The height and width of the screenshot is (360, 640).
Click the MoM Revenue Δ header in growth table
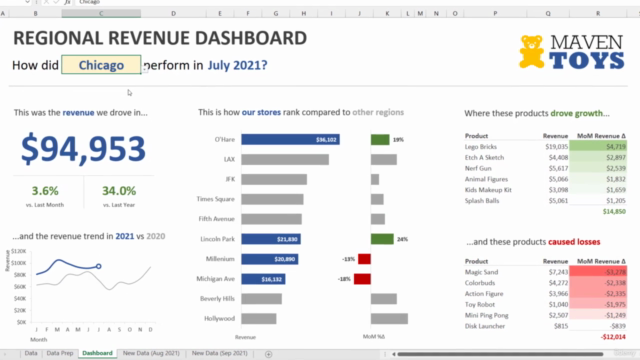click(x=601, y=136)
